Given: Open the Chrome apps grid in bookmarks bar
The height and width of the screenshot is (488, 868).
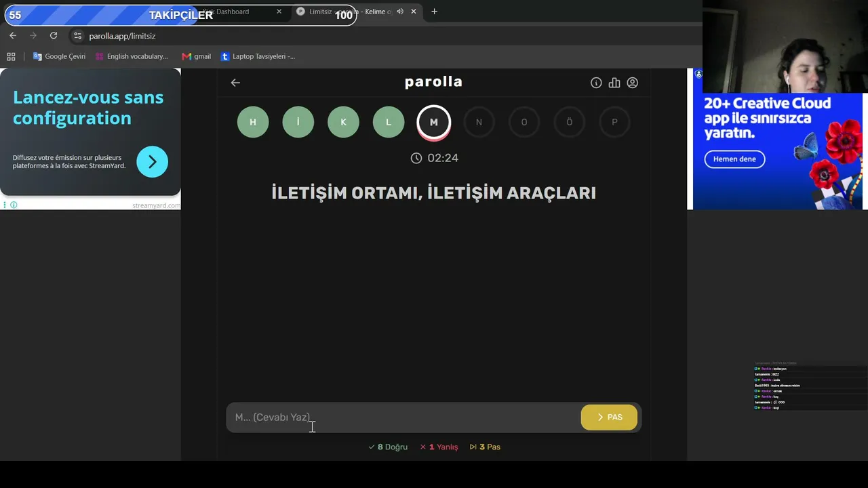Looking at the screenshot, I should click(11, 56).
